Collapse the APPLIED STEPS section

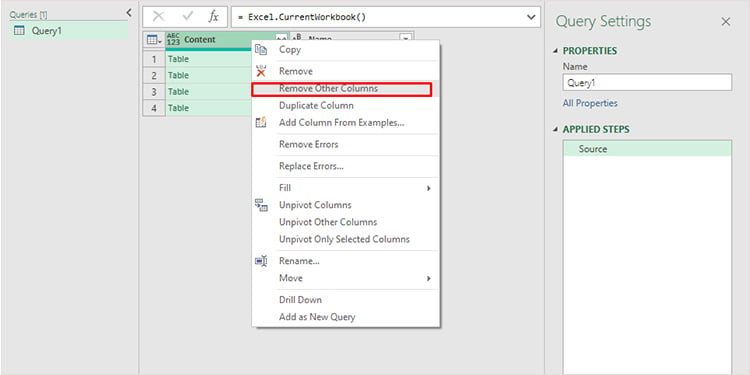pyautogui.click(x=555, y=130)
